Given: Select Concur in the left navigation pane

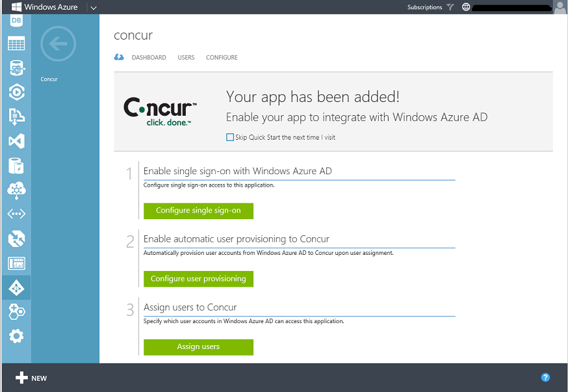Looking at the screenshot, I should coord(49,79).
